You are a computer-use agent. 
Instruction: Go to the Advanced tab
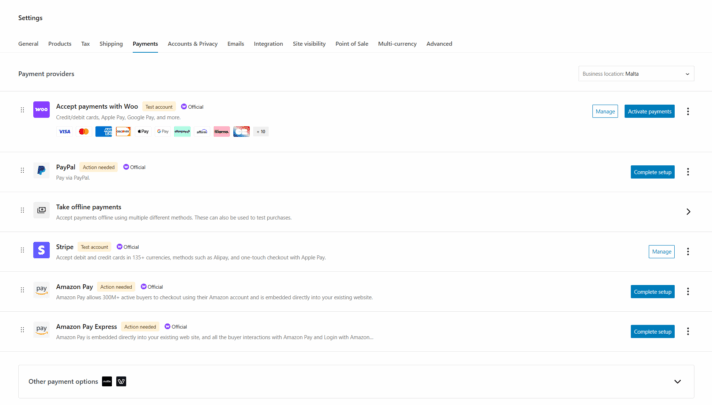439,44
